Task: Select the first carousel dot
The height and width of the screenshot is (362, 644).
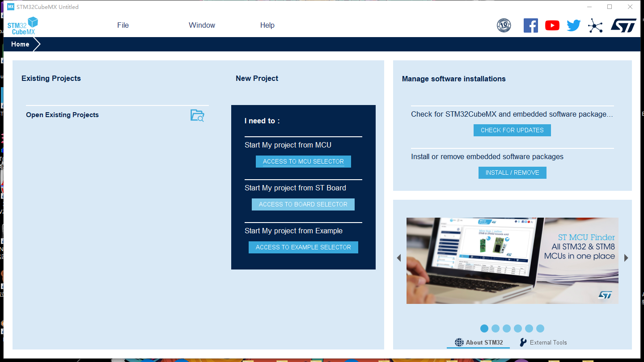Action: (484, 328)
